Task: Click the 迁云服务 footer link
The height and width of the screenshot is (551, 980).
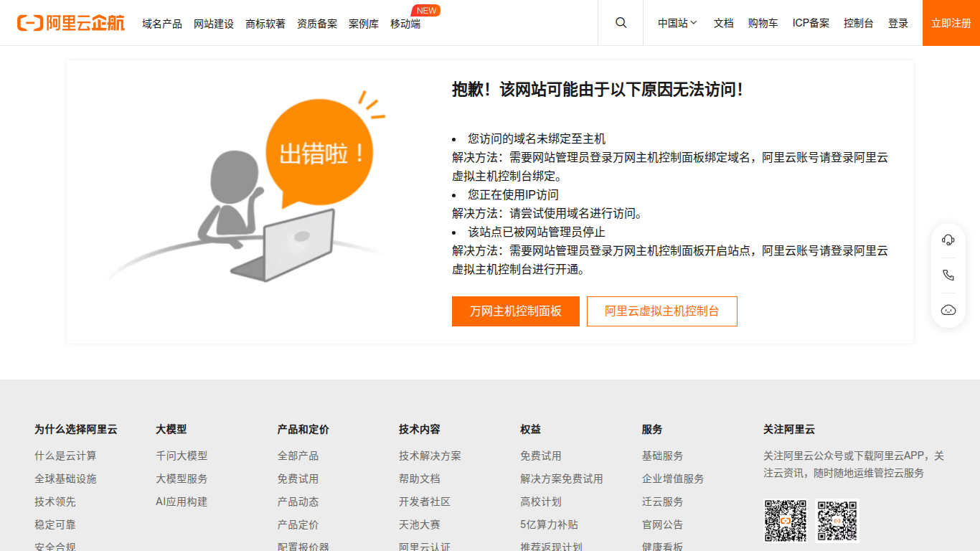Action: pos(663,501)
